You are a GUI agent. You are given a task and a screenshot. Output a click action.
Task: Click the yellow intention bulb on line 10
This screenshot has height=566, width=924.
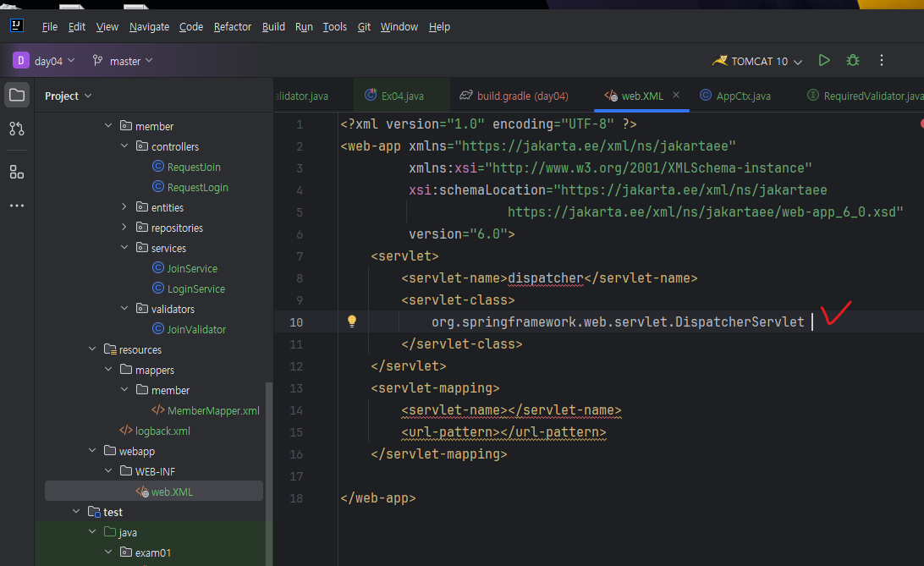click(352, 321)
